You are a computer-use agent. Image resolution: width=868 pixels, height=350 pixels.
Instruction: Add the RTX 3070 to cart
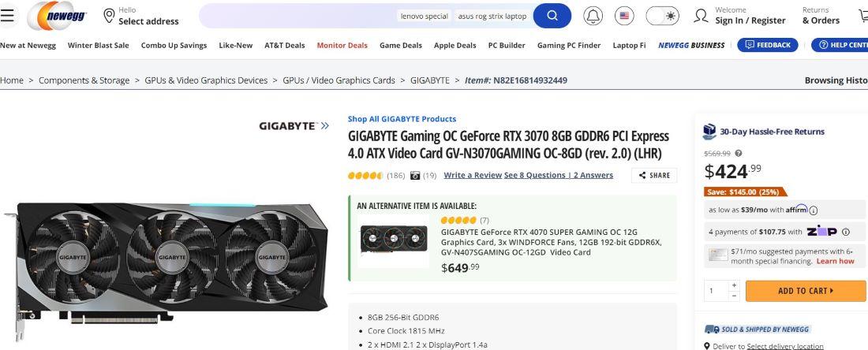(x=806, y=291)
